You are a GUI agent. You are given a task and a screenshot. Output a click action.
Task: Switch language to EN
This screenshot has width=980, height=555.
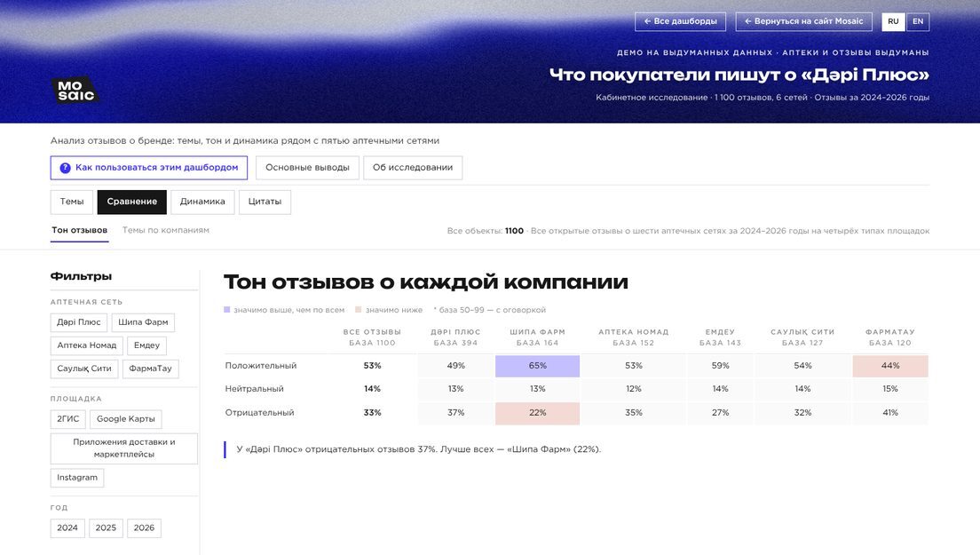coord(918,21)
